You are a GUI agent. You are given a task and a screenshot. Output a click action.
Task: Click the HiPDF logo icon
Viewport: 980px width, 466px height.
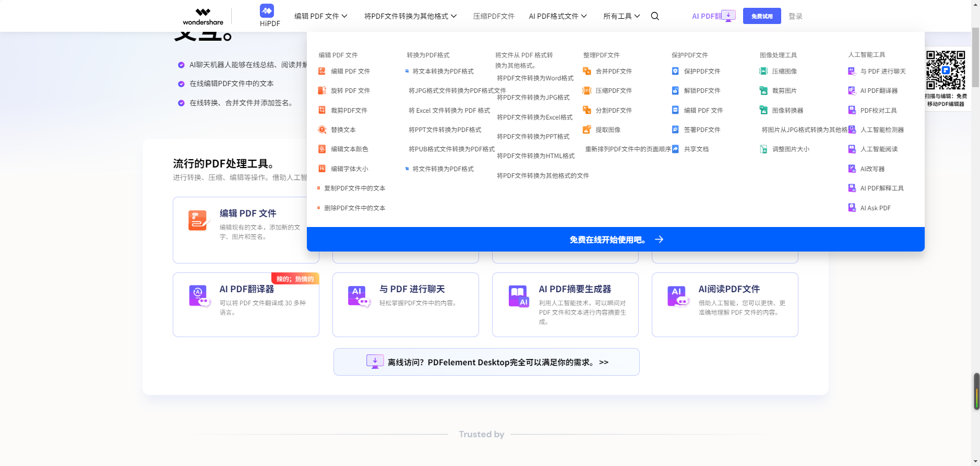point(267,11)
